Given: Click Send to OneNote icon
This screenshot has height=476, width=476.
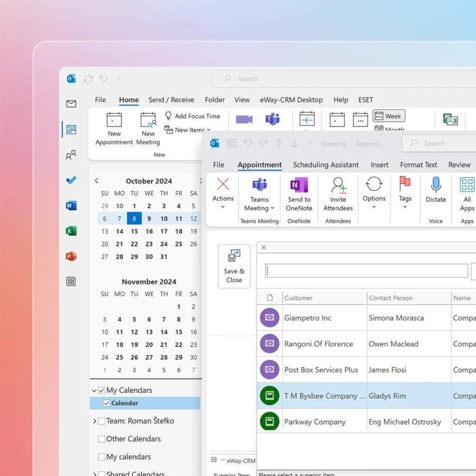Looking at the screenshot, I should (x=299, y=186).
